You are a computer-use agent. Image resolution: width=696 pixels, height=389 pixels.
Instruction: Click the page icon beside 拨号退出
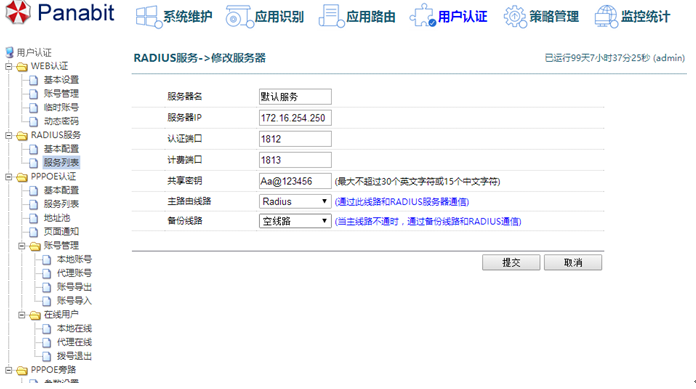click(47, 356)
